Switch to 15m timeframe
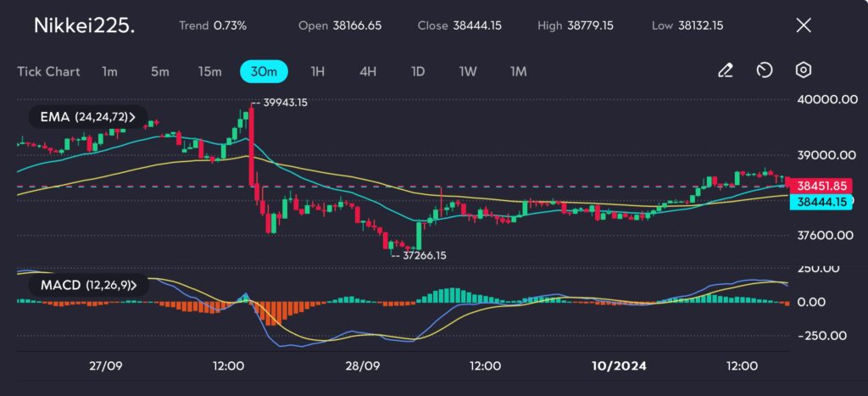 [x=209, y=71]
